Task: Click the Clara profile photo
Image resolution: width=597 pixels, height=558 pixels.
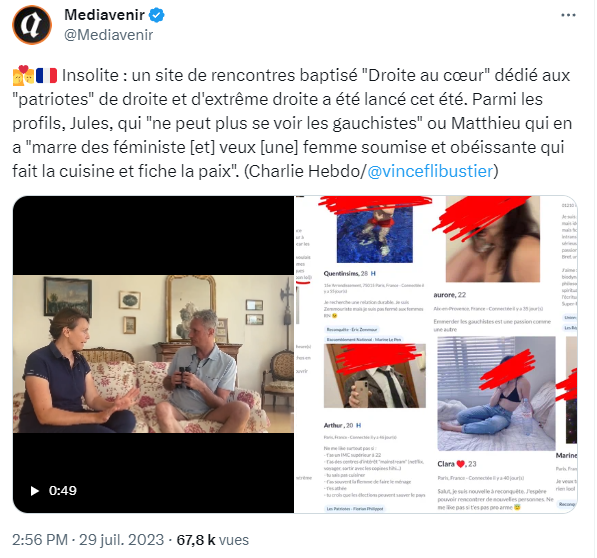Action: coord(496,394)
